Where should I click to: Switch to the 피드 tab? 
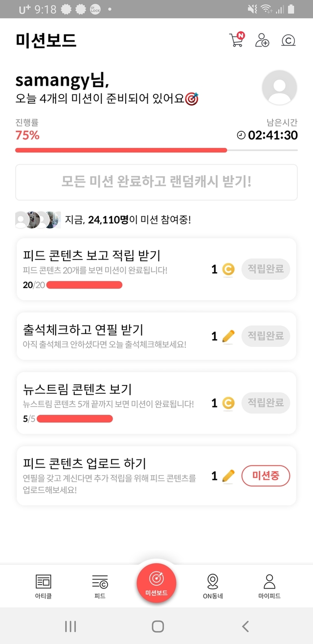100,587
